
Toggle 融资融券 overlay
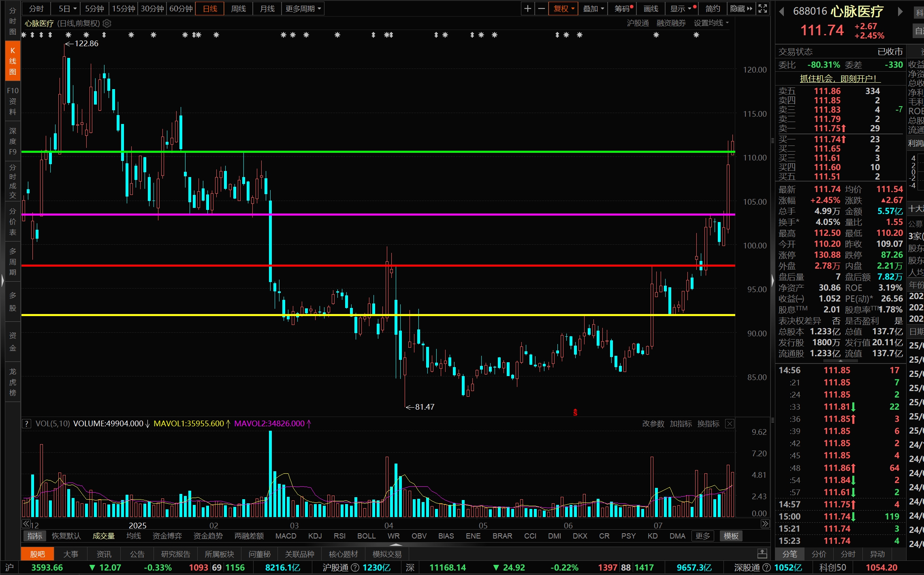click(x=671, y=23)
